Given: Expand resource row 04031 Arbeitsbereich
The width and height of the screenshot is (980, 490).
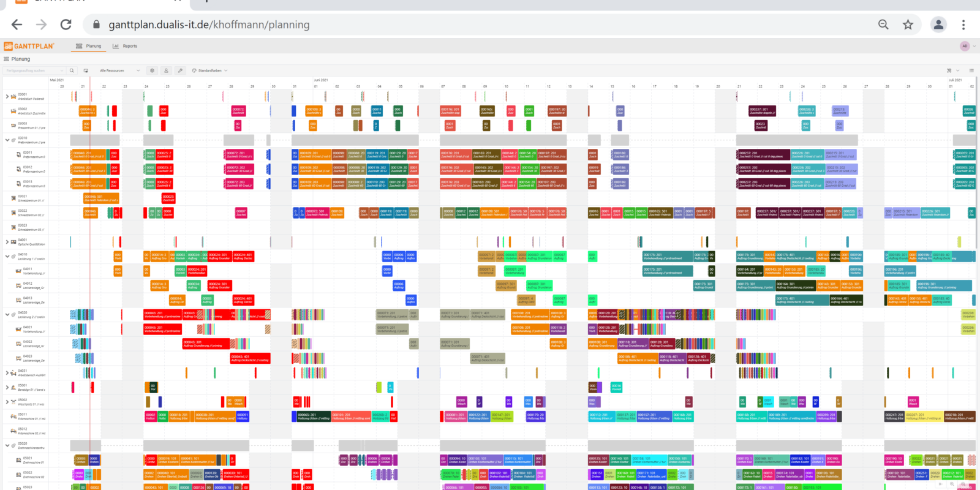Looking at the screenshot, I should tap(7, 372).
